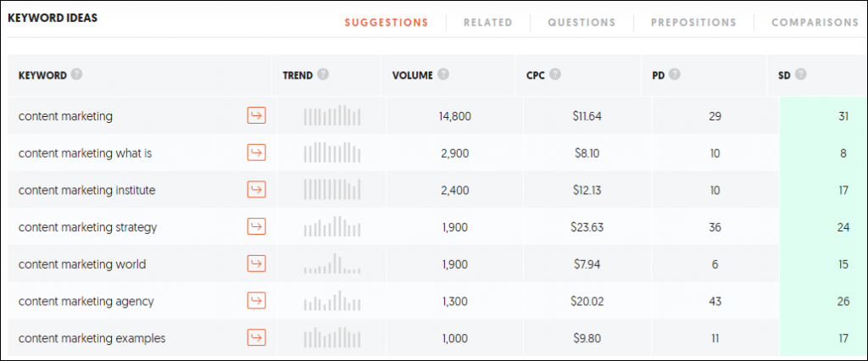
Task: Switch to the Related tab
Action: tap(487, 23)
